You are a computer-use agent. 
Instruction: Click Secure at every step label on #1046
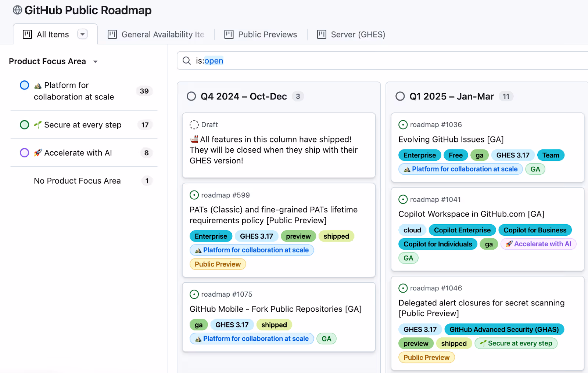pos(516,343)
